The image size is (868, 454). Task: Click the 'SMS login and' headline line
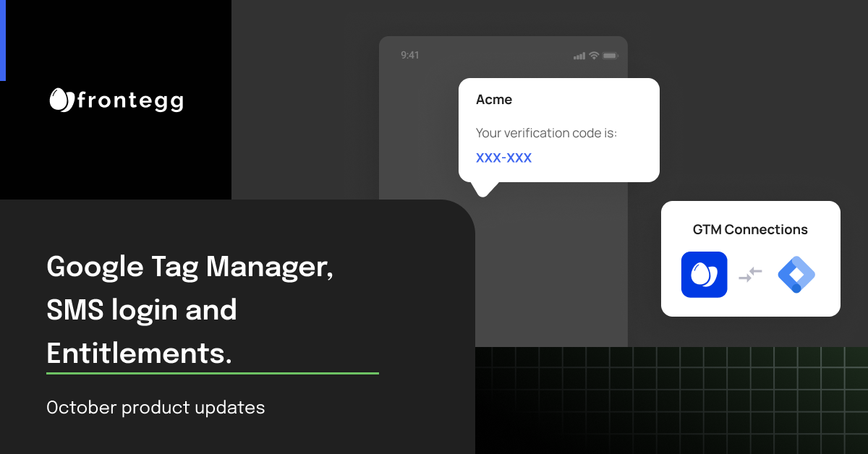click(x=142, y=310)
